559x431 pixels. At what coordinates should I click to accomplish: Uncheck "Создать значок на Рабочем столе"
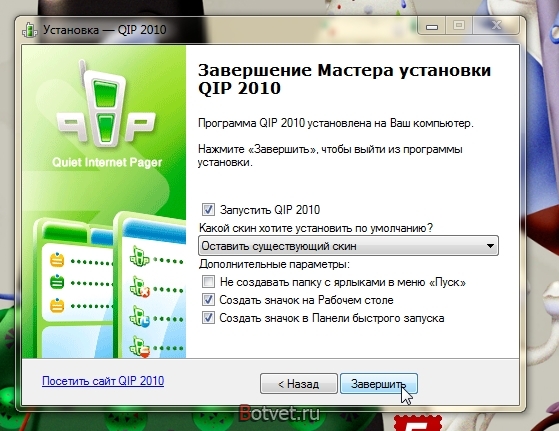208,299
